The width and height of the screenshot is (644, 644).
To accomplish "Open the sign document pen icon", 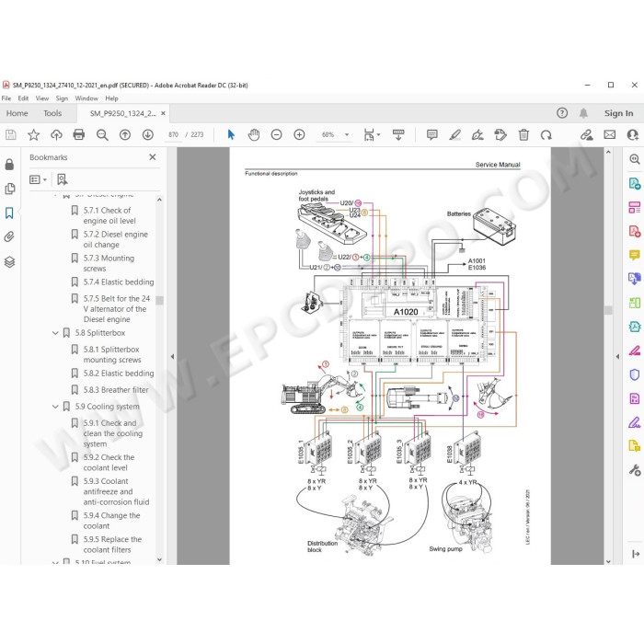I will click(x=477, y=134).
